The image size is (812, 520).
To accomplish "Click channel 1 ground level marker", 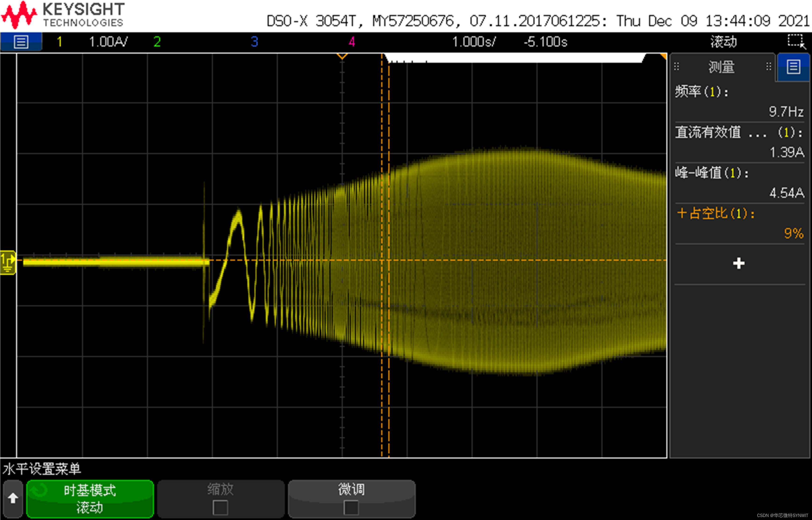I will click(8, 262).
